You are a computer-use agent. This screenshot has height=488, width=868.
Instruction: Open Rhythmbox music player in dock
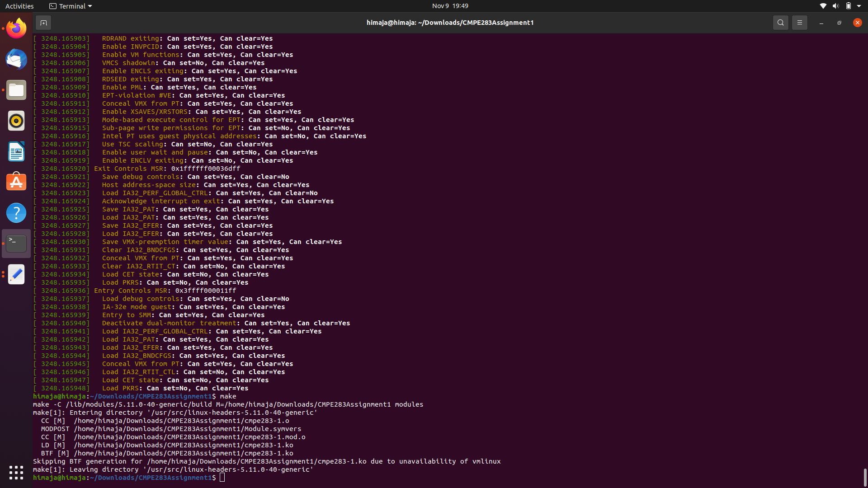click(x=16, y=121)
